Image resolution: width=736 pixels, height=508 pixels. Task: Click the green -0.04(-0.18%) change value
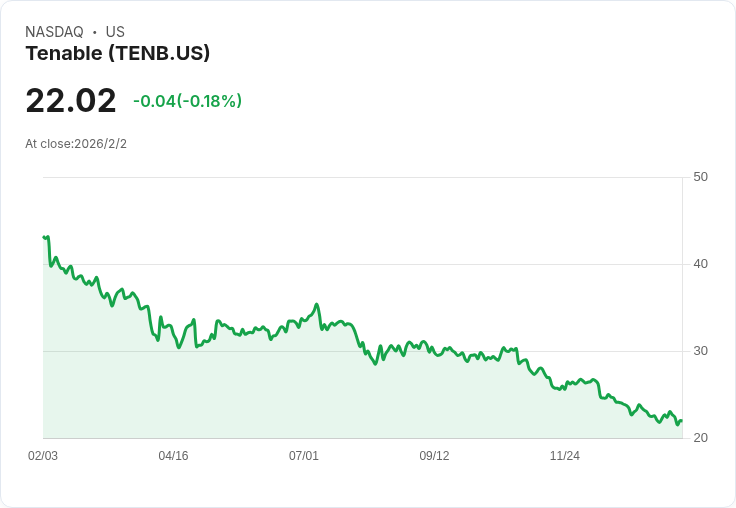[x=187, y=101]
